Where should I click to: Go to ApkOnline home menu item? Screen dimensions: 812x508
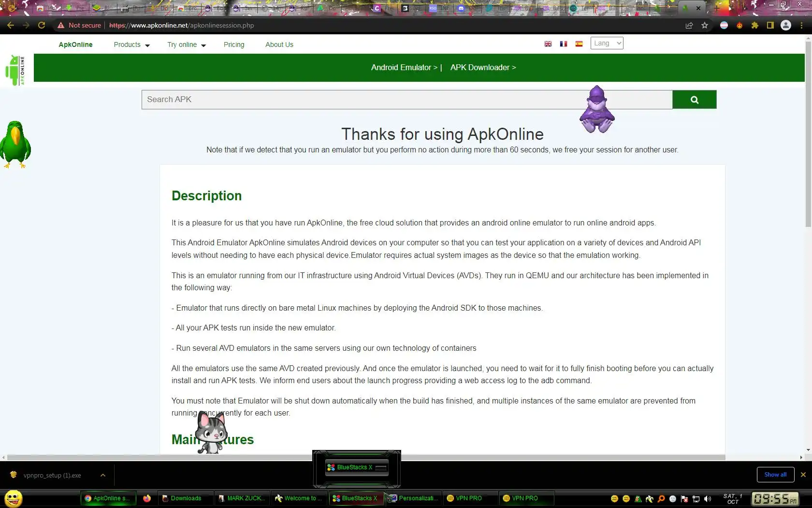click(75, 45)
